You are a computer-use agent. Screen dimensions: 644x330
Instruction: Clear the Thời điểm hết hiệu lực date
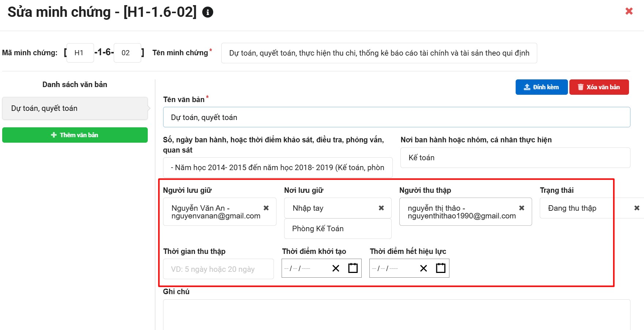[423, 269]
